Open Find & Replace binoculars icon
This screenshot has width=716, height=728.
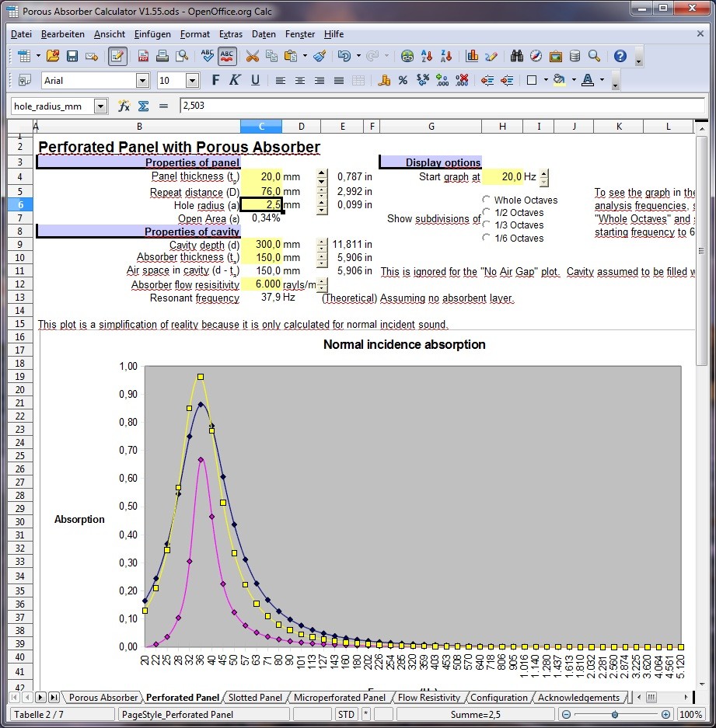pyautogui.click(x=517, y=56)
